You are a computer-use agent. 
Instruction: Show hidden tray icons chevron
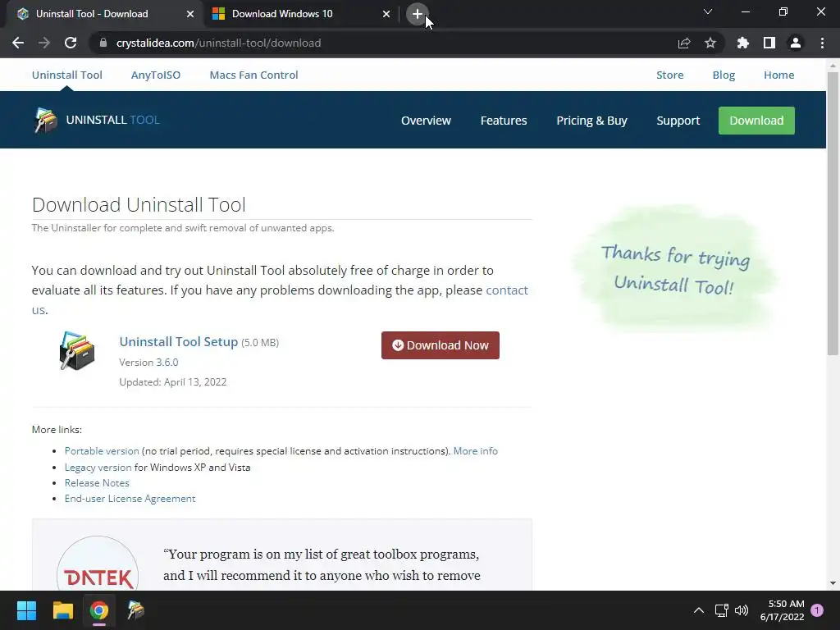(x=699, y=610)
